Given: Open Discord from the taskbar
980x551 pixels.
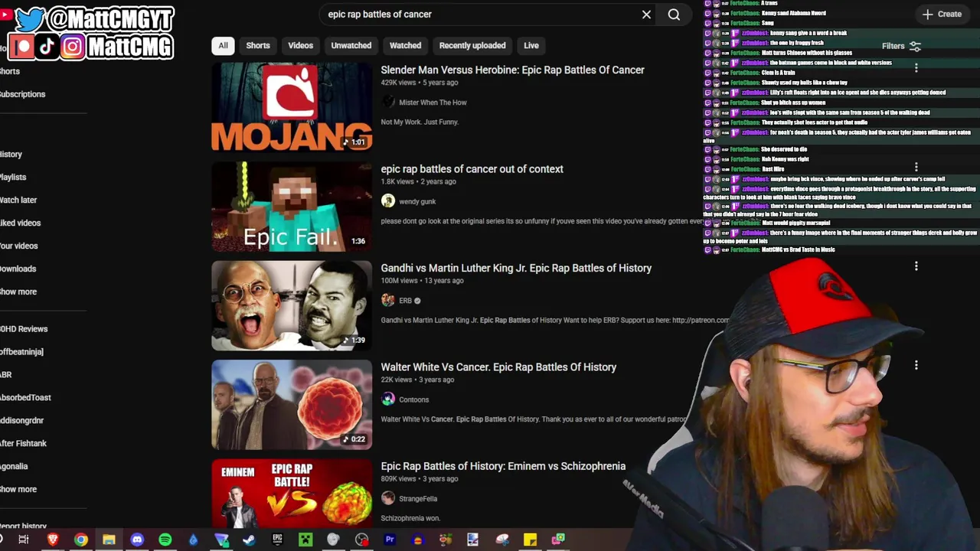Looking at the screenshot, I should click(137, 540).
